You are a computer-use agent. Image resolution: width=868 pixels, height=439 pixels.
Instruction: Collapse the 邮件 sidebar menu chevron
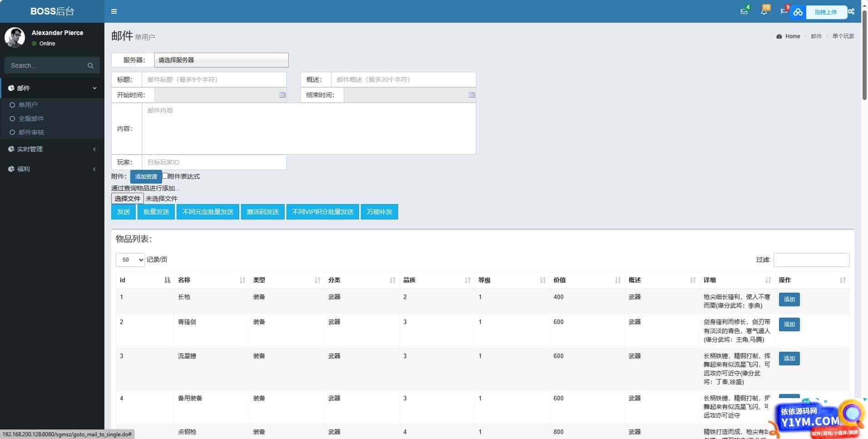click(x=94, y=88)
